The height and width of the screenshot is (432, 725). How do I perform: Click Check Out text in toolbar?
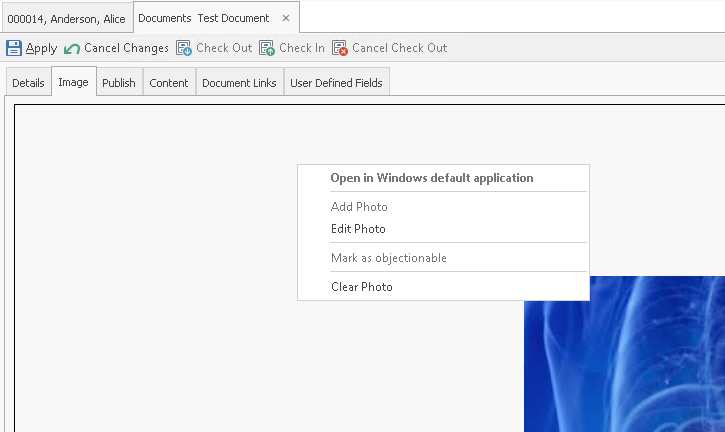[x=224, y=48]
